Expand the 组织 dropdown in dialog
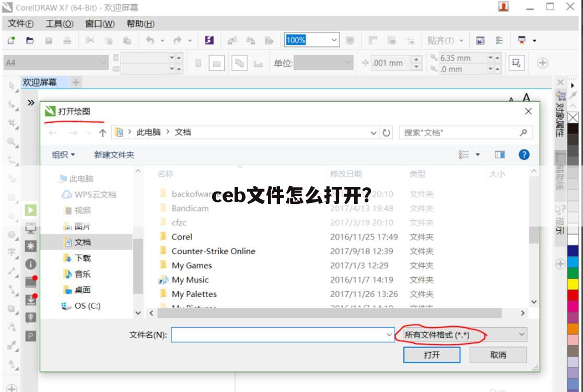The height and width of the screenshot is (392, 583). click(63, 155)
